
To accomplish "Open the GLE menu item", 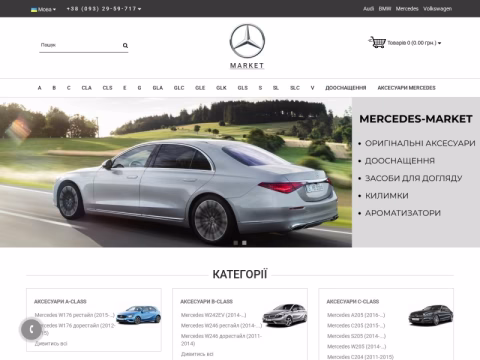I will 200,88.
